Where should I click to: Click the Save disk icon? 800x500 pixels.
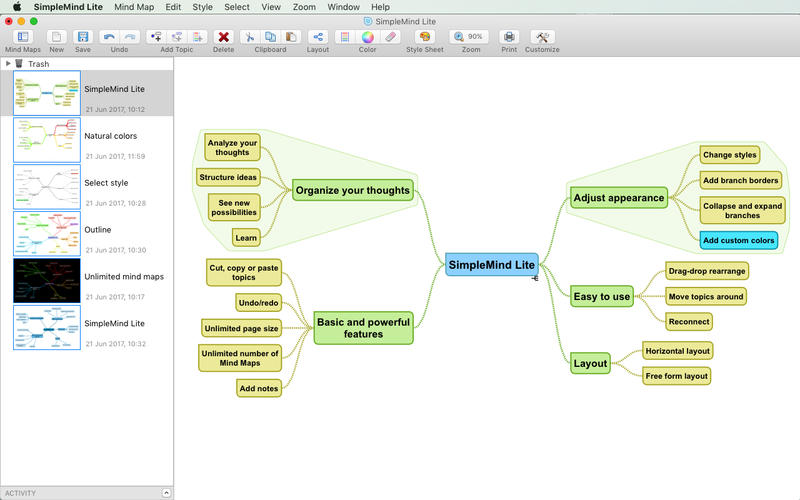coord(83,37)
